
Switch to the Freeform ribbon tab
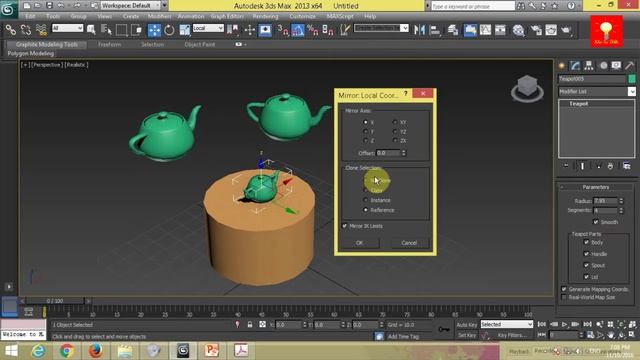[109, 44]
